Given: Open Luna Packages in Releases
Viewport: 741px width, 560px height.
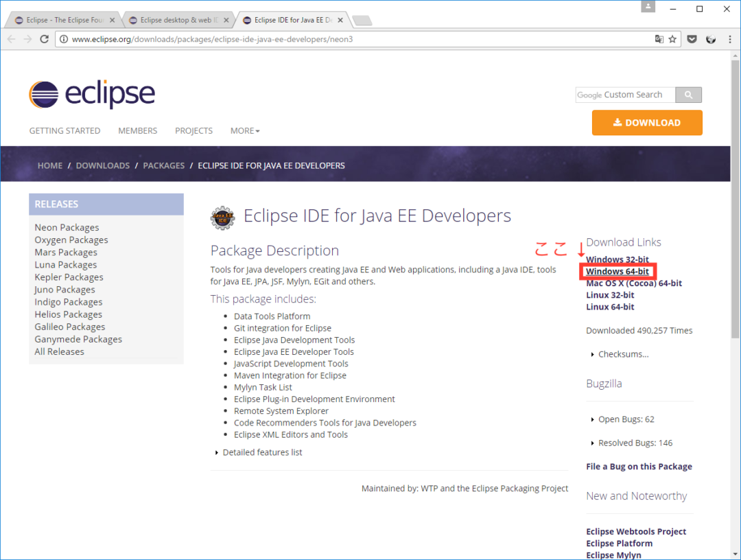Looking at the screenshot, I should pyautogui.click(x=66, y=265).
